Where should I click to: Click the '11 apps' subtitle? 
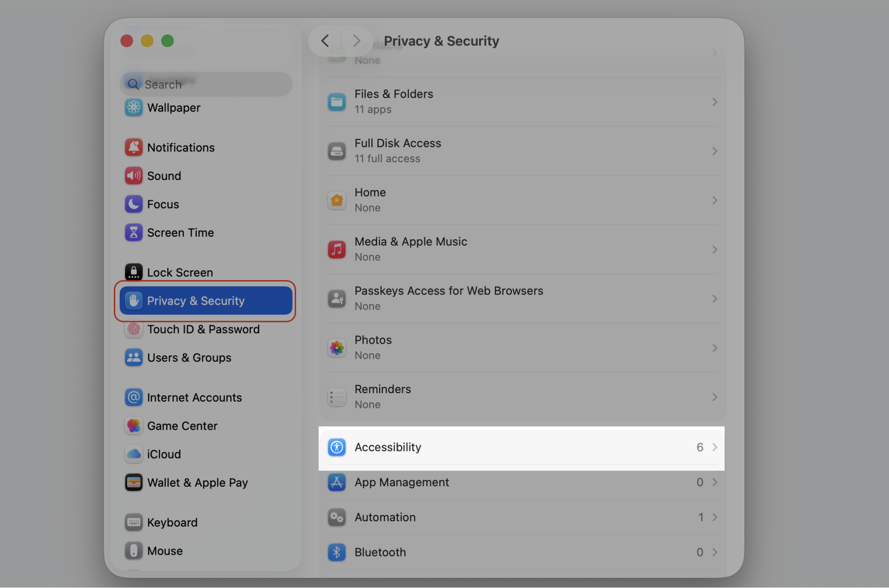(373, 109)
